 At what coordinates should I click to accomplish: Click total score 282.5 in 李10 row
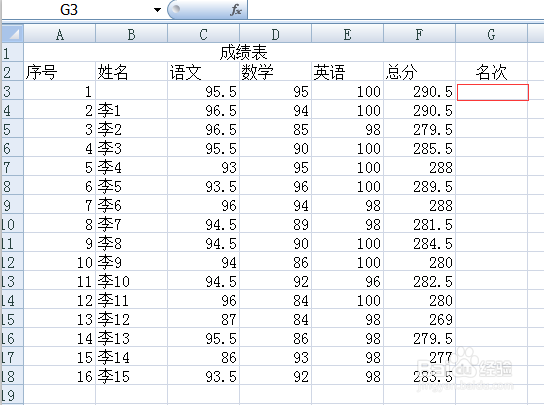click(419, 280)
